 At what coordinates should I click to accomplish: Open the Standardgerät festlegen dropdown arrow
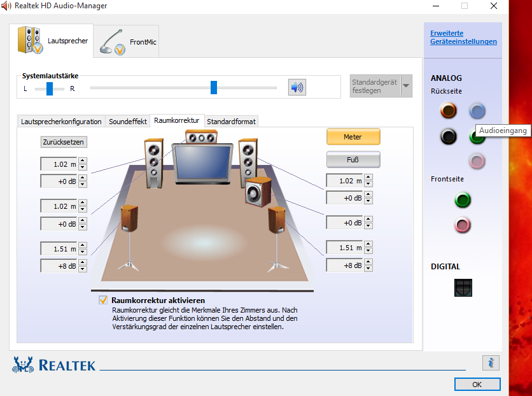point(407,86)
